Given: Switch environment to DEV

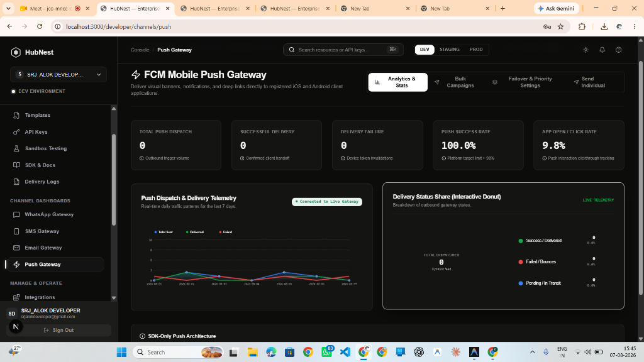Looking at the screenshot, I should [x=425, y=49].
